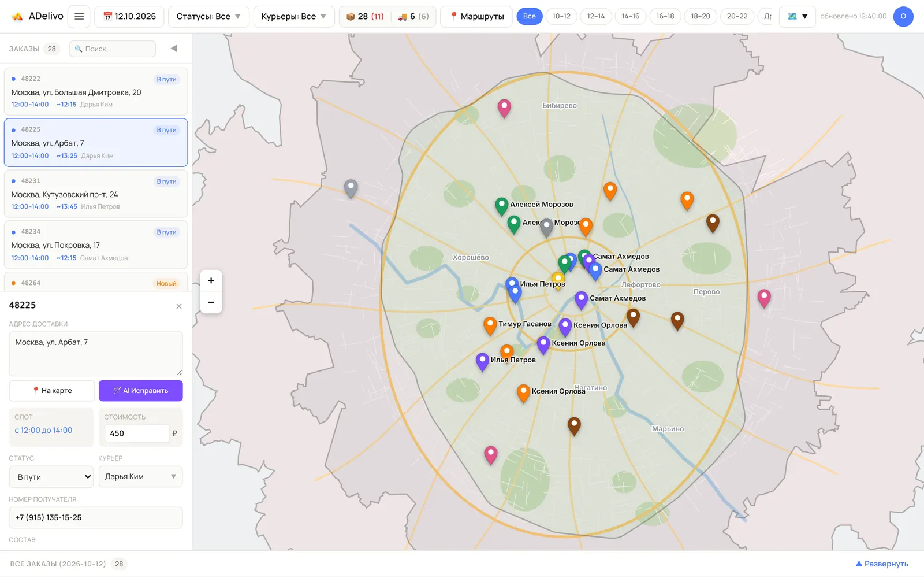The width and height of the screenshot is (924, 578).
Task: Open the hamburger menu next to ADelivo
Action: [x=79, y=16]
